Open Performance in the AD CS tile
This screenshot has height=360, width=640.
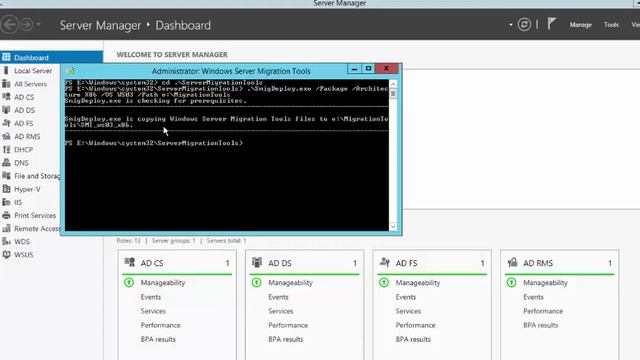click(x=160, y=325)
